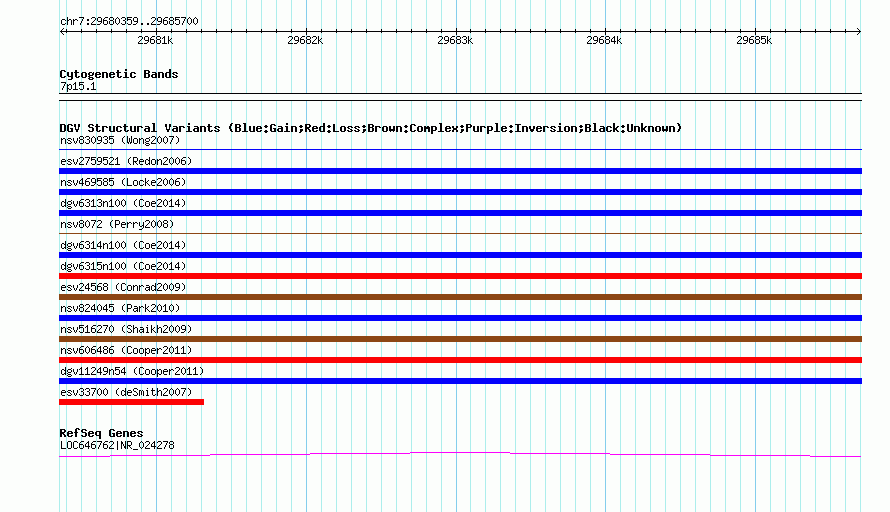The height and width of the screenshot is (512, 890).
Task: Open variant nsv830935 (Wong2007) label
Action: (120, 140)
